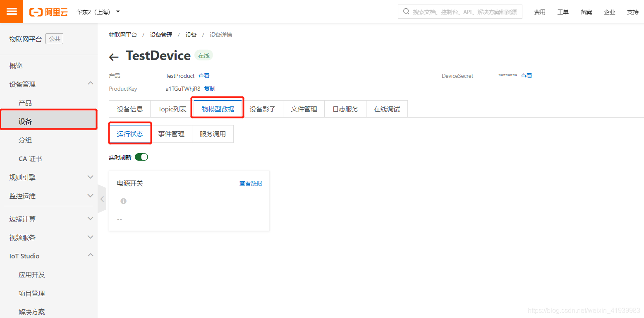Open the hamburger navigation menu
This screenshot has width=644, height=318.
point(11,11)
